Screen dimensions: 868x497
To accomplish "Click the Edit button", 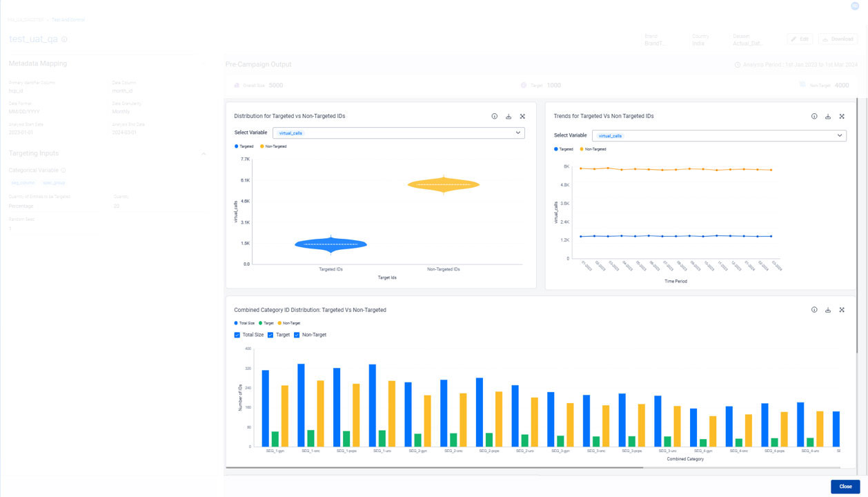I will 800,39.
